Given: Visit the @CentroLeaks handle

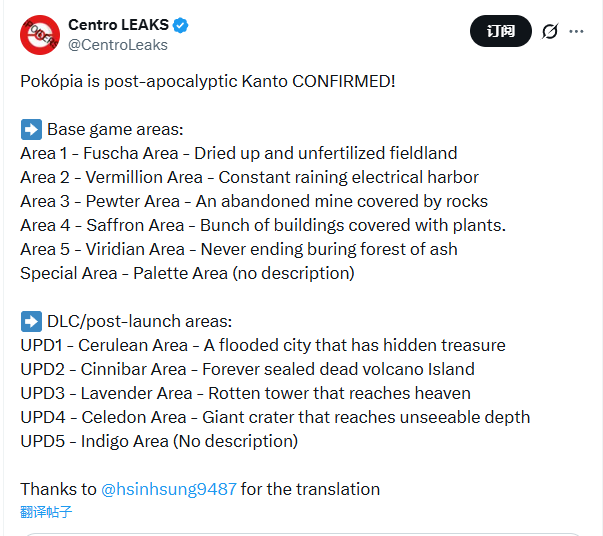Looking at the screenshot, I should click(118, 44).
